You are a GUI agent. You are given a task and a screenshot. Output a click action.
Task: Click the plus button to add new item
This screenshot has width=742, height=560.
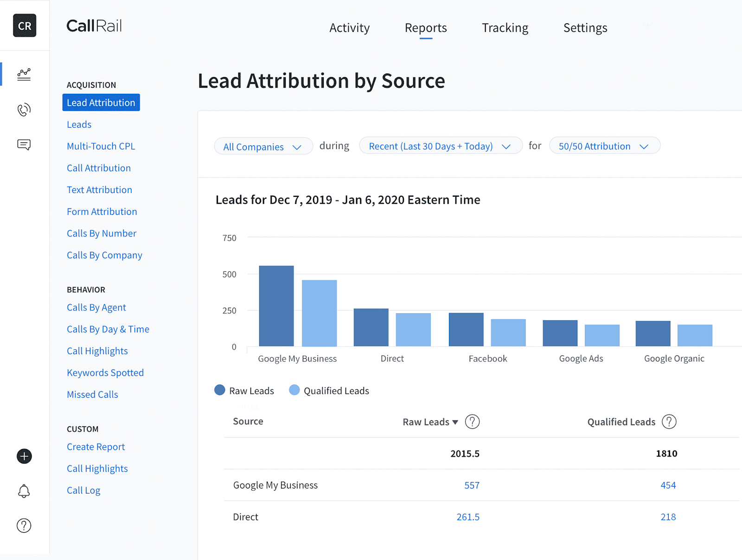pos(24,457)
